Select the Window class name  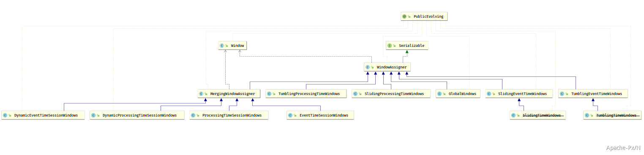(x=237, y=45)
